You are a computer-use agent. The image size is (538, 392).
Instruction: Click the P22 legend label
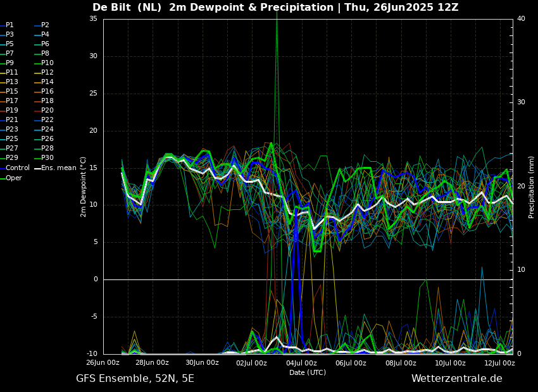click(x=47, y=120)
